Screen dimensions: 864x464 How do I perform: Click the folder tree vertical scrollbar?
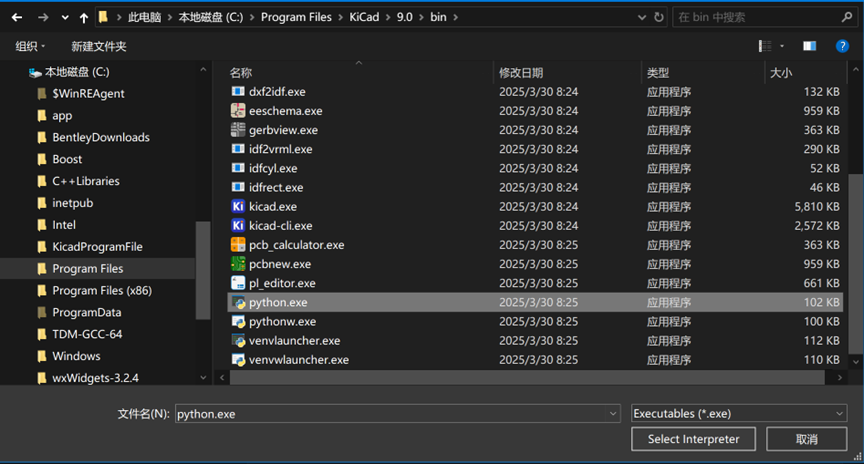coord(203,270)
